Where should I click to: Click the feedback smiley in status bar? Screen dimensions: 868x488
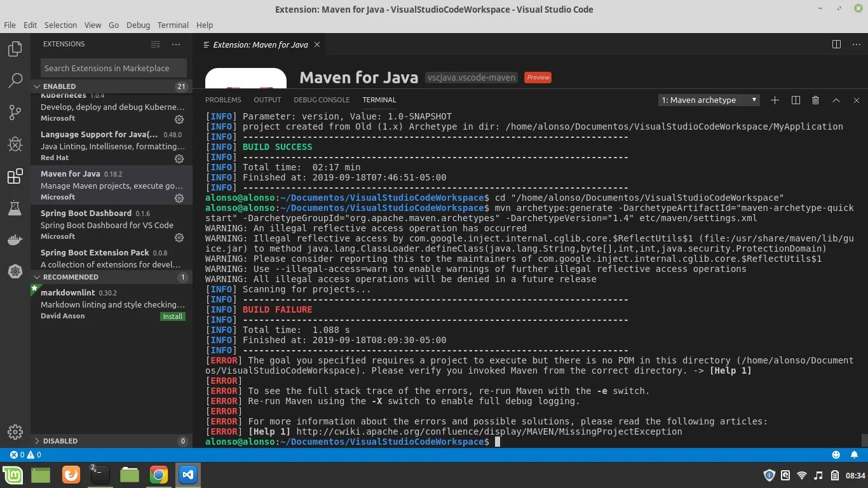point(836,455)
